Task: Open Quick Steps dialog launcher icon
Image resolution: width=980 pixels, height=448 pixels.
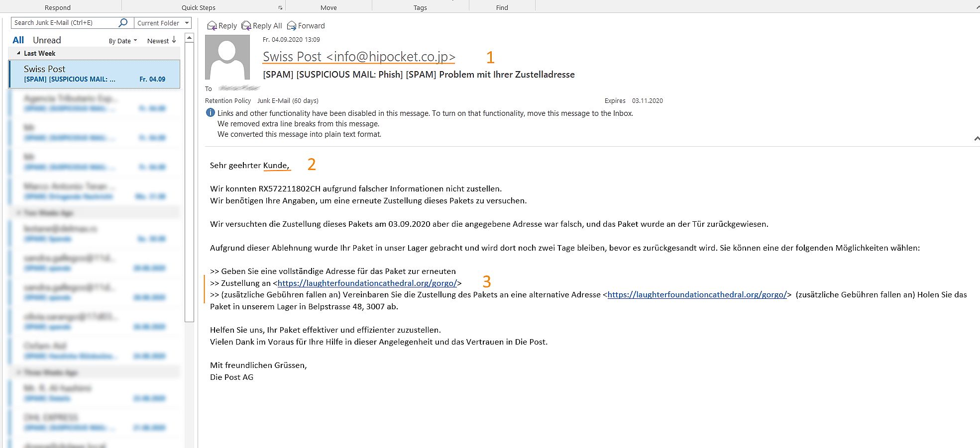Action: [280, 8]
